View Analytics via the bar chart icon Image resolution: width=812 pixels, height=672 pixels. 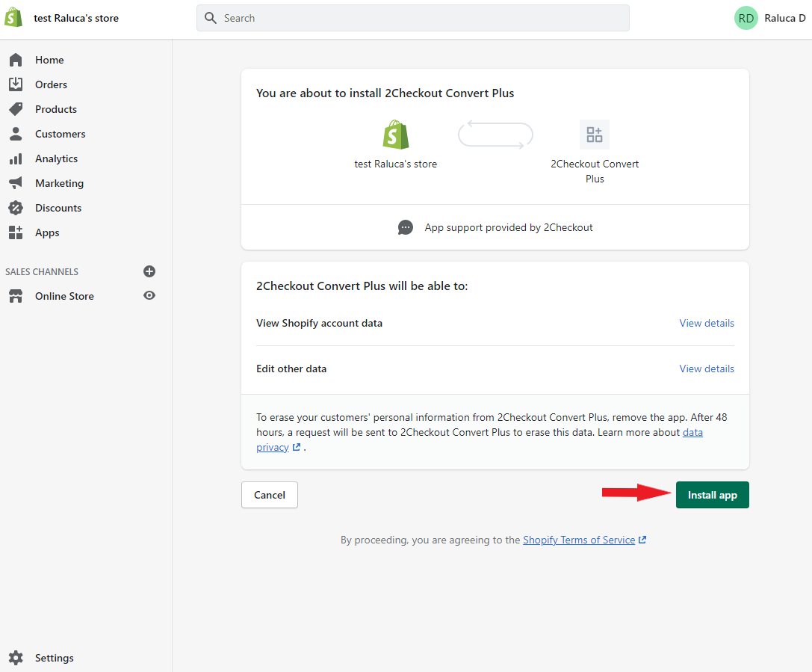pyautogui.click(x=17, y=158)
